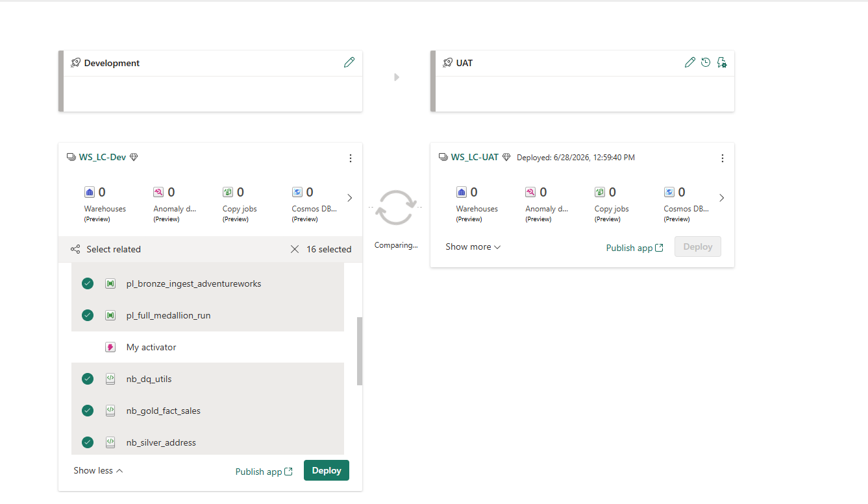
Task: Open deployment history icon on UAT
Action: [x=706, y=62]
